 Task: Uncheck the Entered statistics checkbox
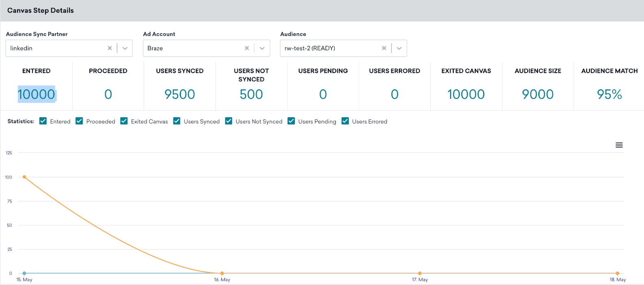coord(43,121)
